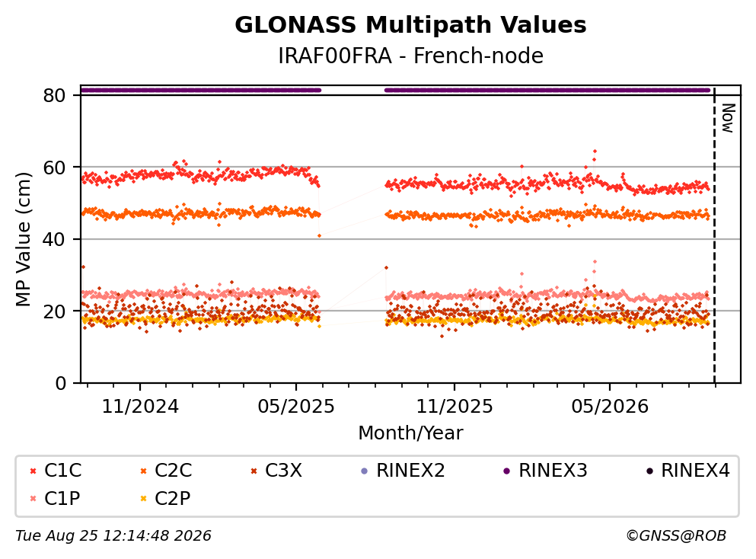The image size is (756, 559).
Task: Click the 'GLONASS Multipath Values' title
Action: 410,25
